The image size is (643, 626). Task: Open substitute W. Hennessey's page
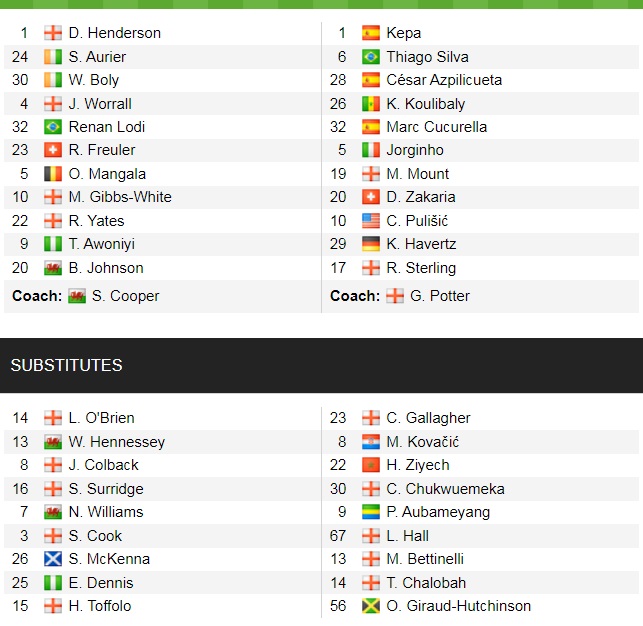pos(117,442)
